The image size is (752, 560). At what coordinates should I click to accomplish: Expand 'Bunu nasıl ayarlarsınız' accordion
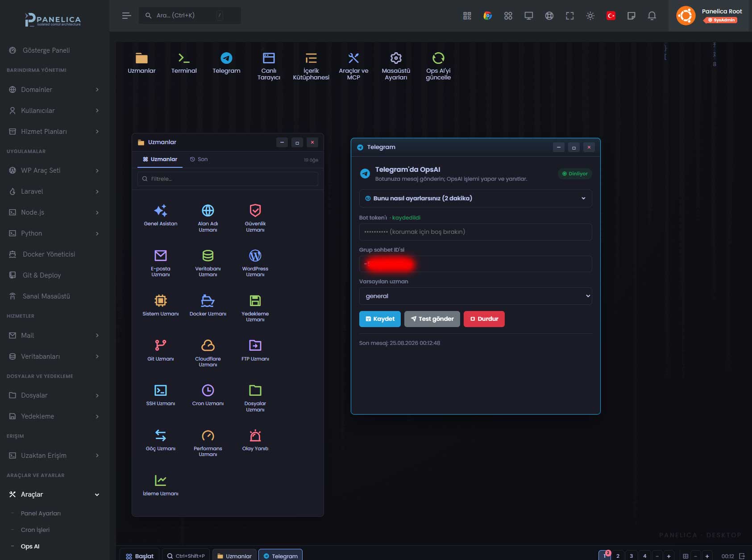[x=475, y=198]
